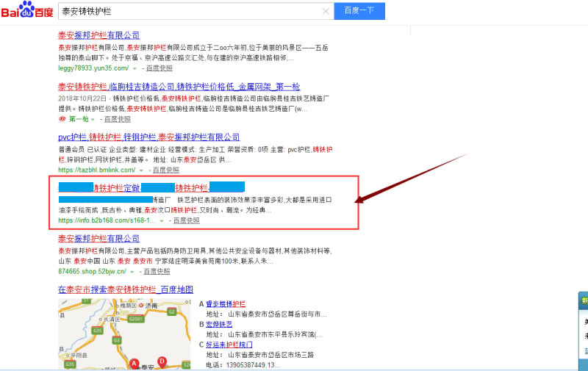
Task: Expand the dropdown arrow beside 874665.shop.52bjw.cn
Action: coord(132,272)
